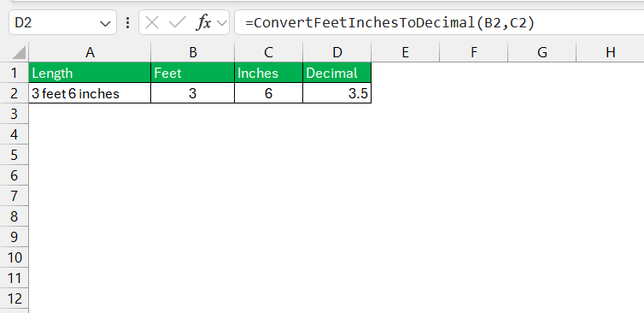The width and height of the screenshot is (644, 313).
Task: Click the 'Inches' header cell
Action: point(268,73)
